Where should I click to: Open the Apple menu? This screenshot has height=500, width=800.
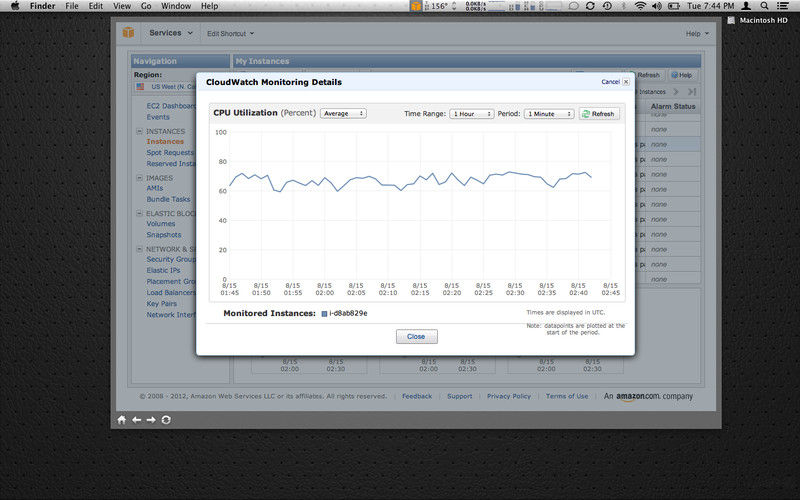[15, 6]
